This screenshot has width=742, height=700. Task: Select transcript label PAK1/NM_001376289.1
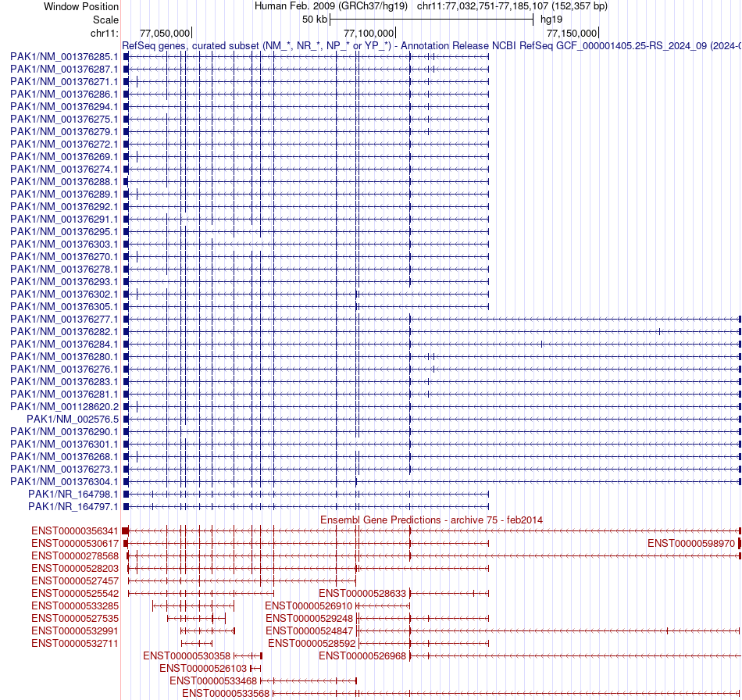64,194
